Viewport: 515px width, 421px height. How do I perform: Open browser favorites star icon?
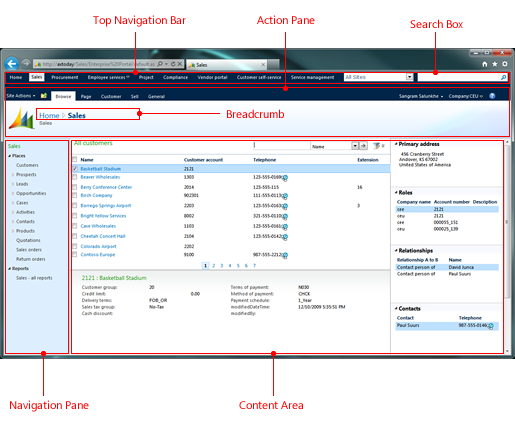(x=495, y=64)
